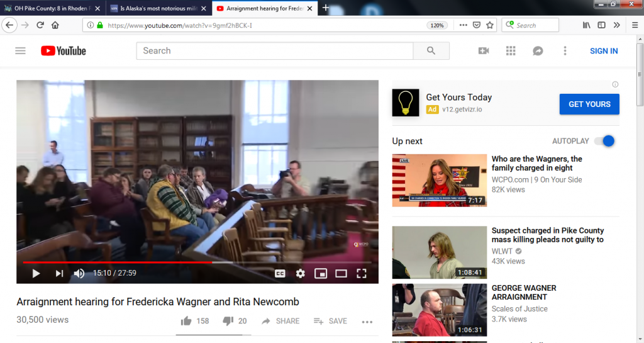Play the paused video
644x343 pixels.
36,273
